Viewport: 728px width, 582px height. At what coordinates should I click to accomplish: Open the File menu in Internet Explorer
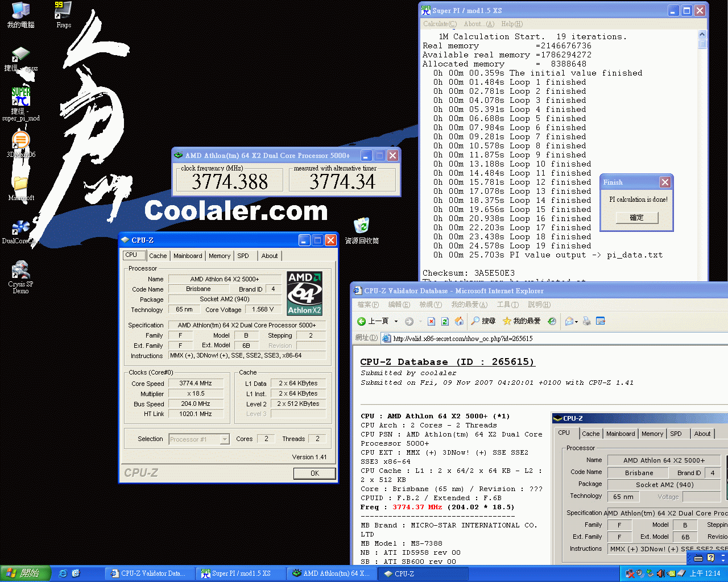click(367, 305)
